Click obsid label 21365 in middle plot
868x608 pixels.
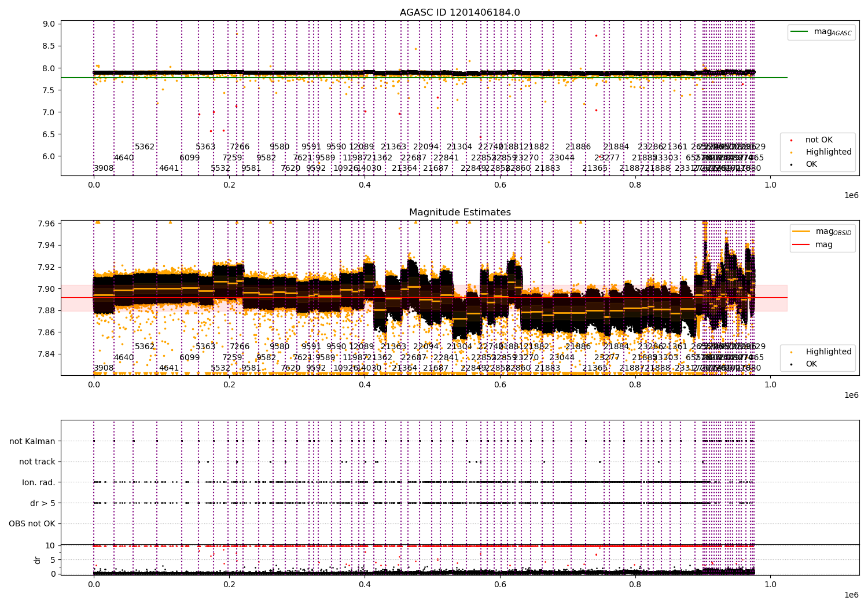595,368
